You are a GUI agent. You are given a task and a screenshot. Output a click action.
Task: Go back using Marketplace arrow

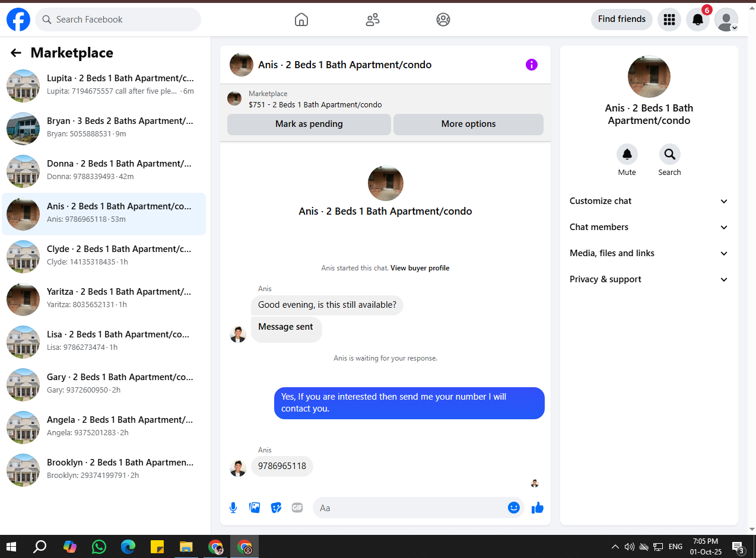[x=16, y=53]
